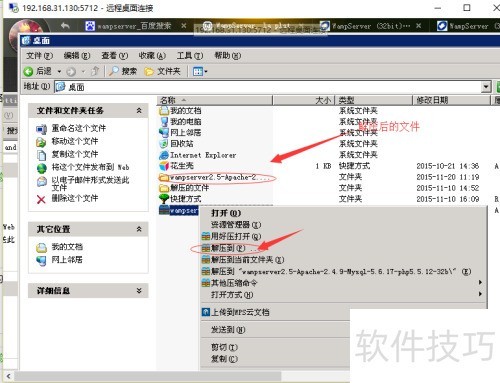
Task: Open the 工具(T) menu
Action: tap(190, 56)
